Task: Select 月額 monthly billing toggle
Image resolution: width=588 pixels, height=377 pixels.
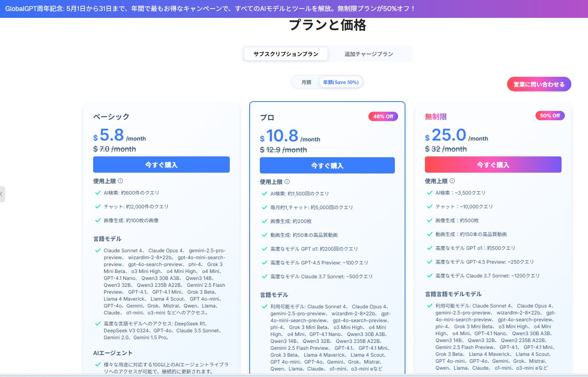Action: coord(306,82)
